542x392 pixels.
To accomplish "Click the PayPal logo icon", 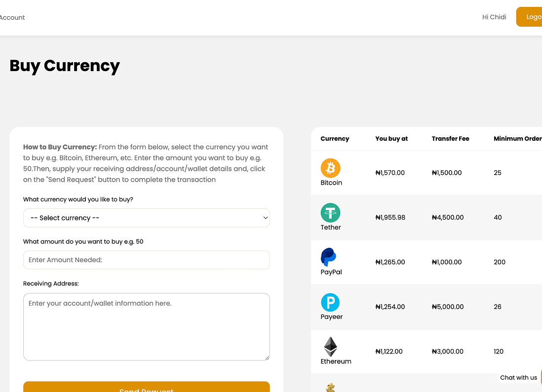I will pos(328,257).
